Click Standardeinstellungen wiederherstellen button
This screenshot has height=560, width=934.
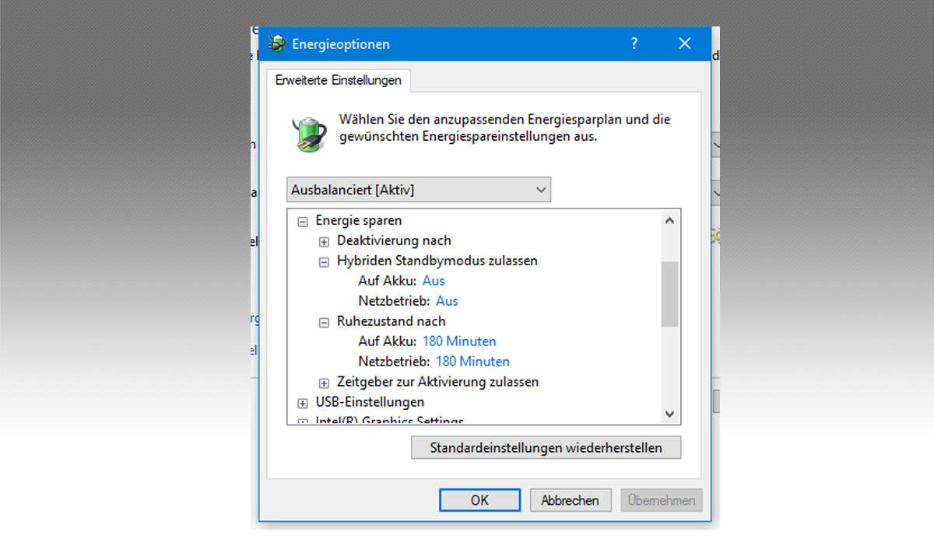point(546,447)
